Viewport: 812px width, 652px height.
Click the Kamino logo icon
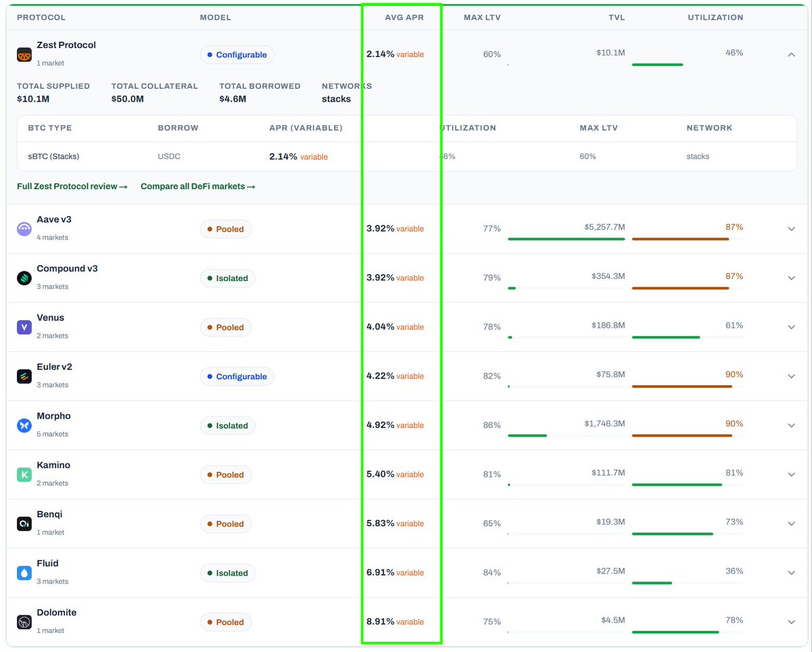tap(24, 475)
